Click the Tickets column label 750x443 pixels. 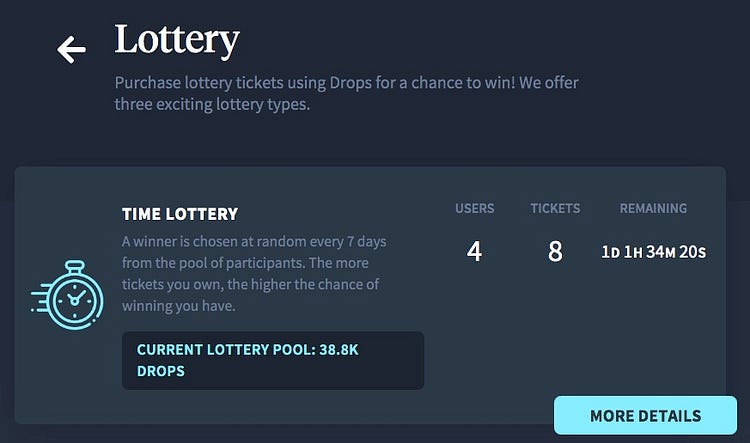click(x=555, y=209)
